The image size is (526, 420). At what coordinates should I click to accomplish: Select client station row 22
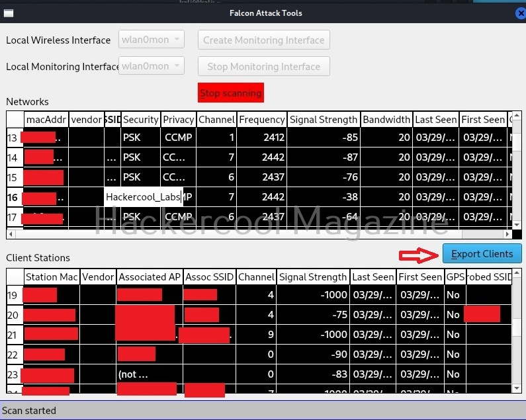coord(15,355)
